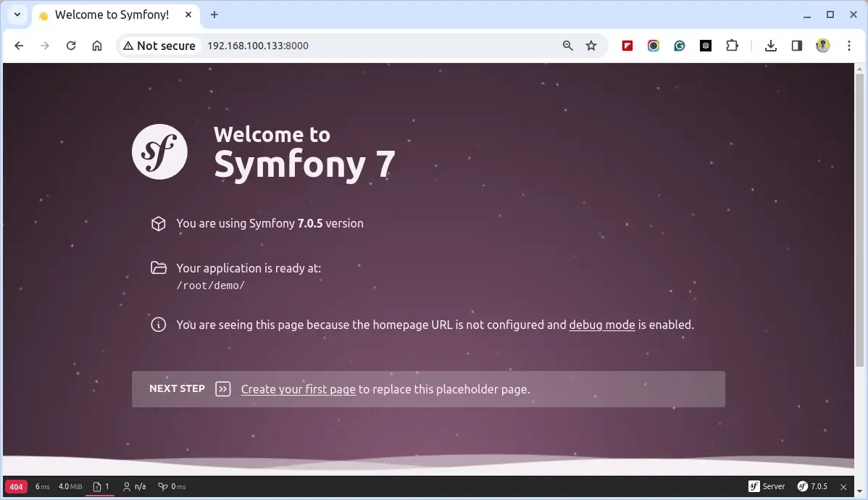
Task: Open the tab search dropdown chevron
Action: (x=17, y=14)
